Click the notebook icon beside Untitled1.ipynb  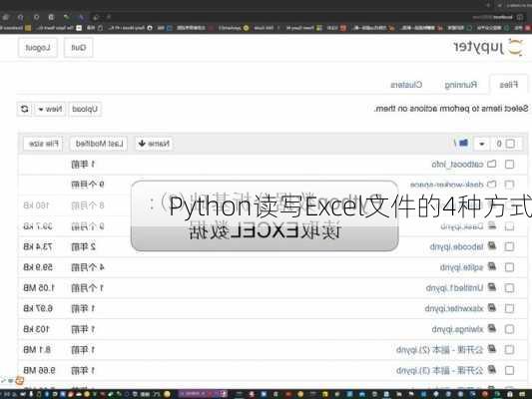[x=492, y=287]
